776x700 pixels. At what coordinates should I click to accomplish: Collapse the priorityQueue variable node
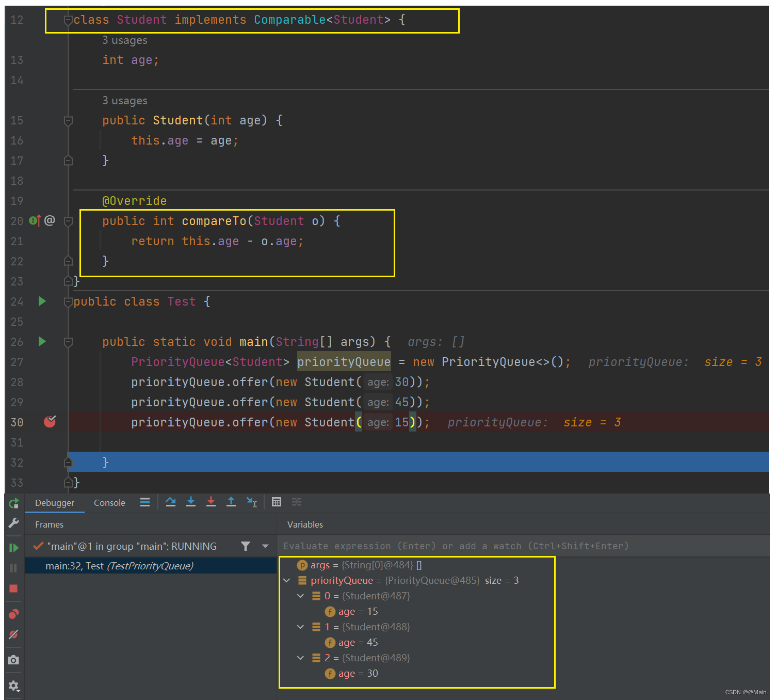coord(287,581)
